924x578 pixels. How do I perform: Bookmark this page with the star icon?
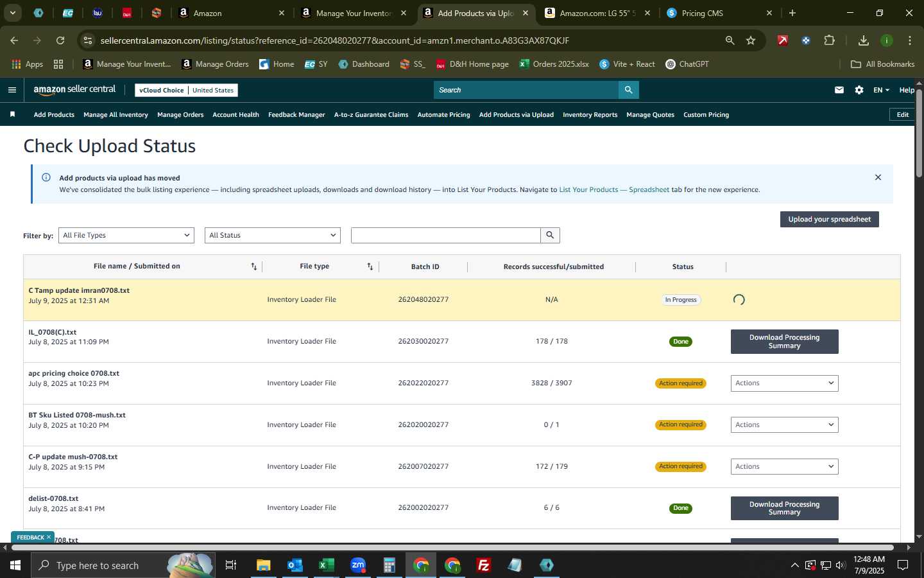coord(751,40)
